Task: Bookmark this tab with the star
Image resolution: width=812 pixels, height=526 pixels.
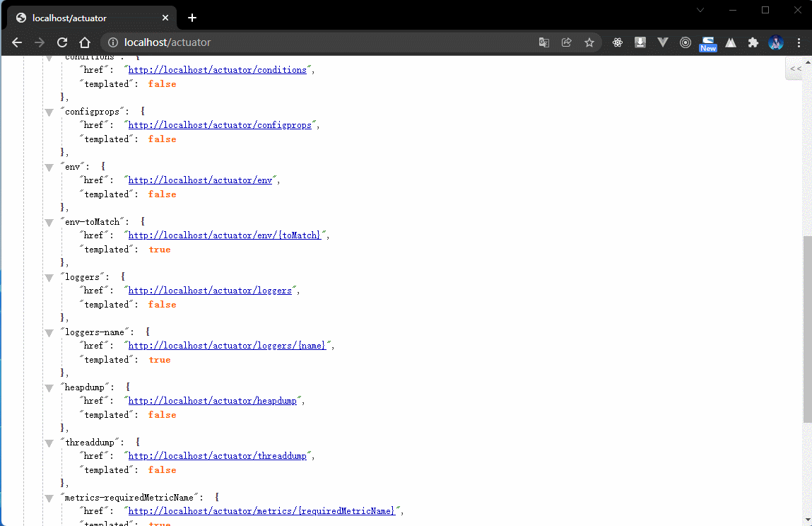Action: point(589,42)
